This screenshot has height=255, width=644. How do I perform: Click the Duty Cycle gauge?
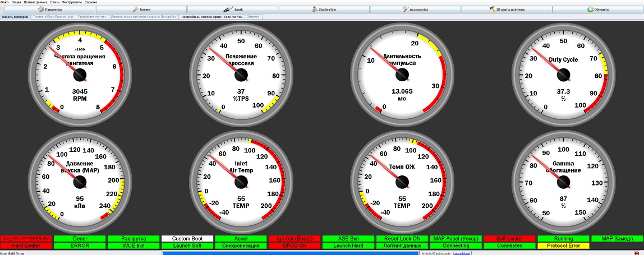click(x=563, y=75)
